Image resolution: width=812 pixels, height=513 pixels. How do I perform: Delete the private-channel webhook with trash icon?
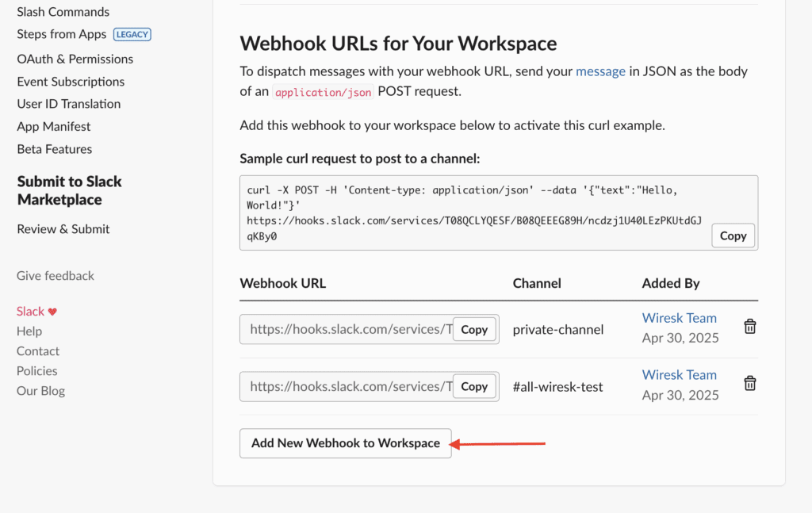pos(750,327)
